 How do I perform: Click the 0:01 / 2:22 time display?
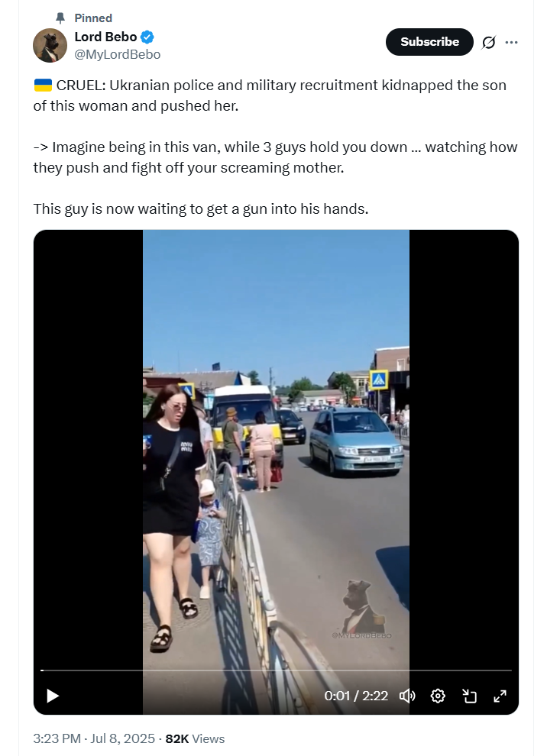point(356,696)
